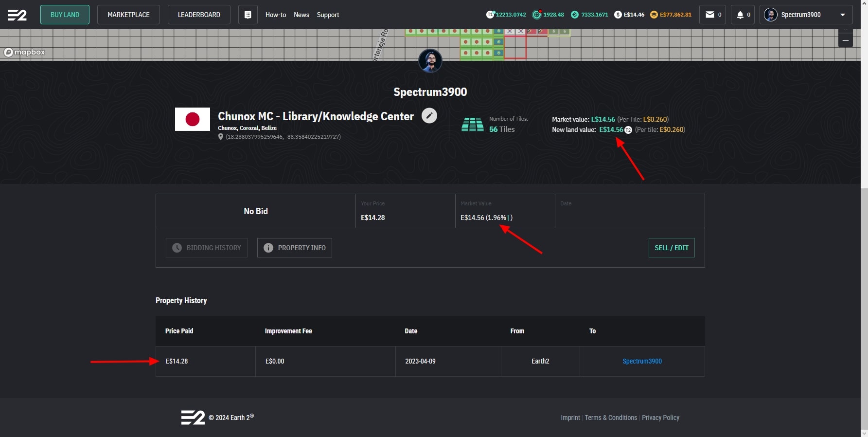Open the document icon button beside Leaderboard
The height and width of the screenshot is (437, 868).
[x=248, y=15]
